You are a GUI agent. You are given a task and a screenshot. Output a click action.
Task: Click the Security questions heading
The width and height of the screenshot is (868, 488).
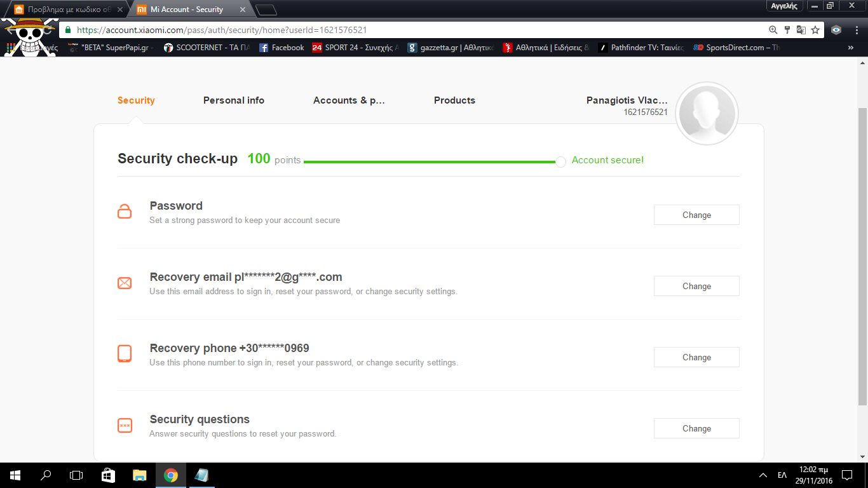(200, 419)
